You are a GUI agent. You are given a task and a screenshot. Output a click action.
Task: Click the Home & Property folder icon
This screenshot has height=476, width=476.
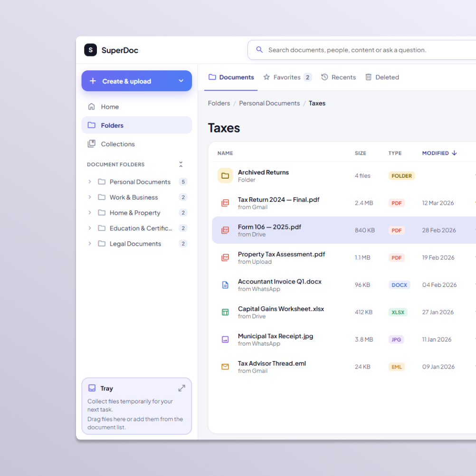pos(102,213)
